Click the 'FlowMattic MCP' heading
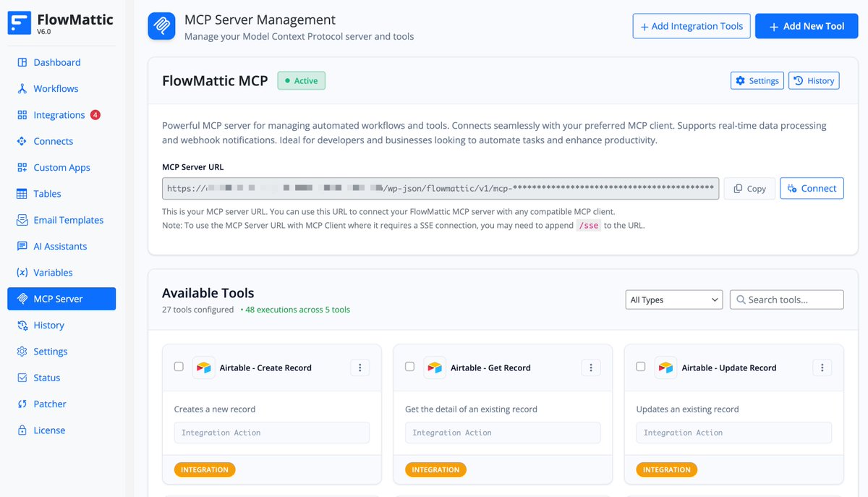This screenshot has height=497, width=868. tap(215, 80)
